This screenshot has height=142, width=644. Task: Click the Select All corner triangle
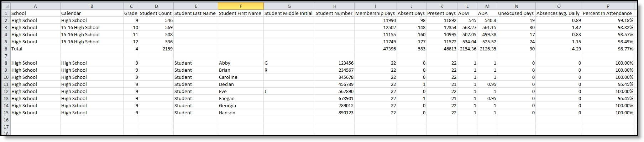click(x=6, y=6)
